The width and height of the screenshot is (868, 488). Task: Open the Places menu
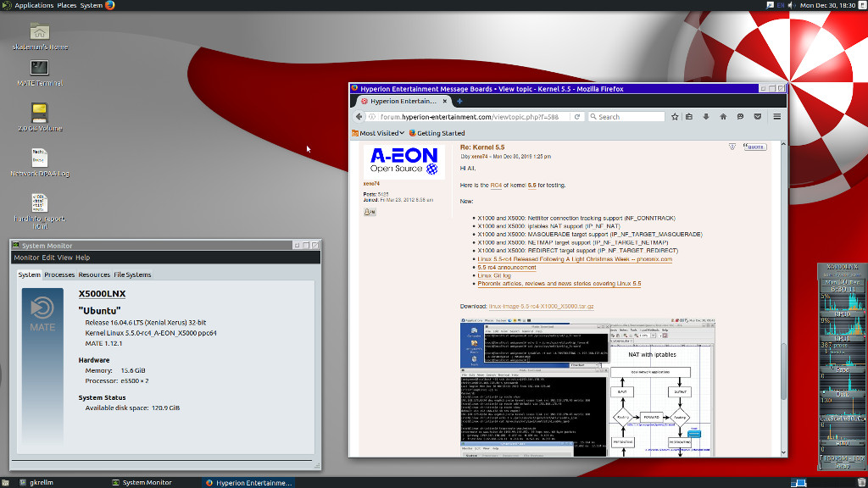(66, 5)
